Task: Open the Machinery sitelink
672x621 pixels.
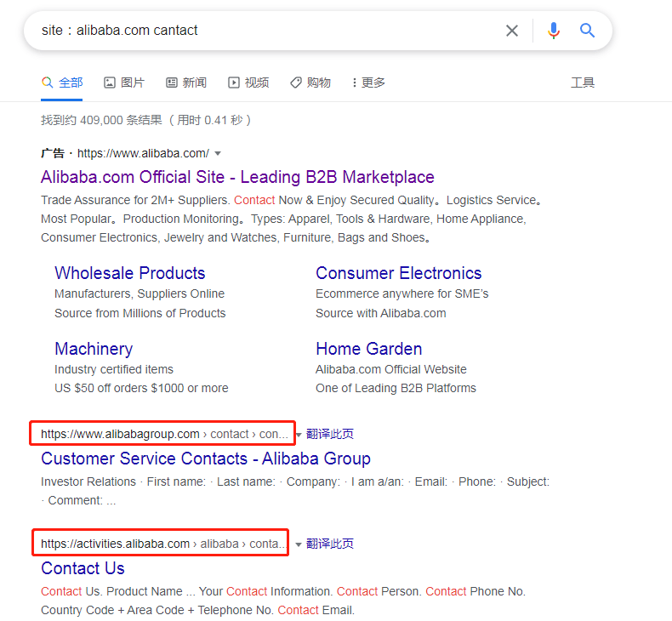Action: coord(94,349)
